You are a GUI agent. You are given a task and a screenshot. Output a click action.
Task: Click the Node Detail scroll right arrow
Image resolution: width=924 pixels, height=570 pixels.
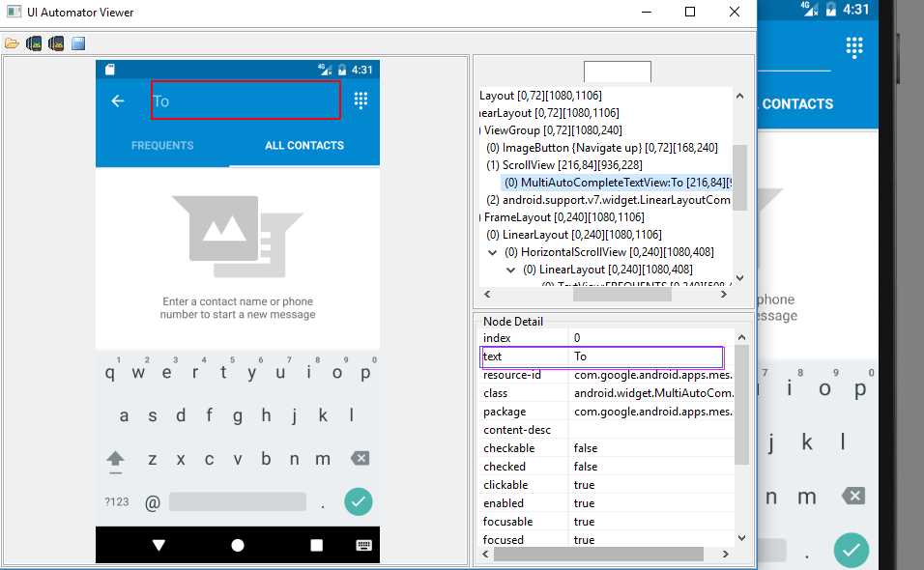pyautogui.click(x=726, y=555)
